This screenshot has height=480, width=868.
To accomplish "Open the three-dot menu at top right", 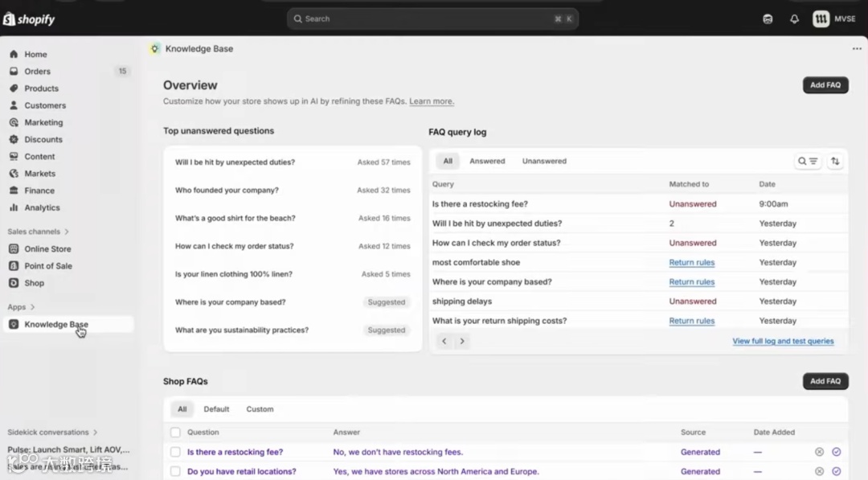I will tap(857, 49).
